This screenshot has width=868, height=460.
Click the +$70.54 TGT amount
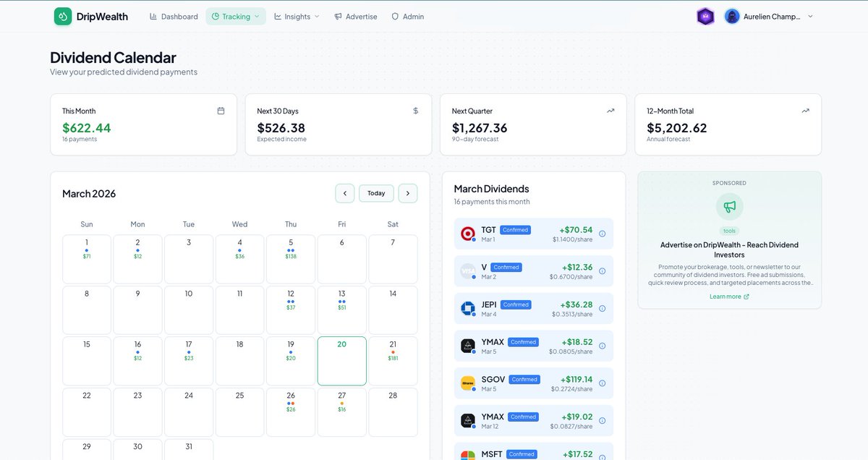click(576, 230)
